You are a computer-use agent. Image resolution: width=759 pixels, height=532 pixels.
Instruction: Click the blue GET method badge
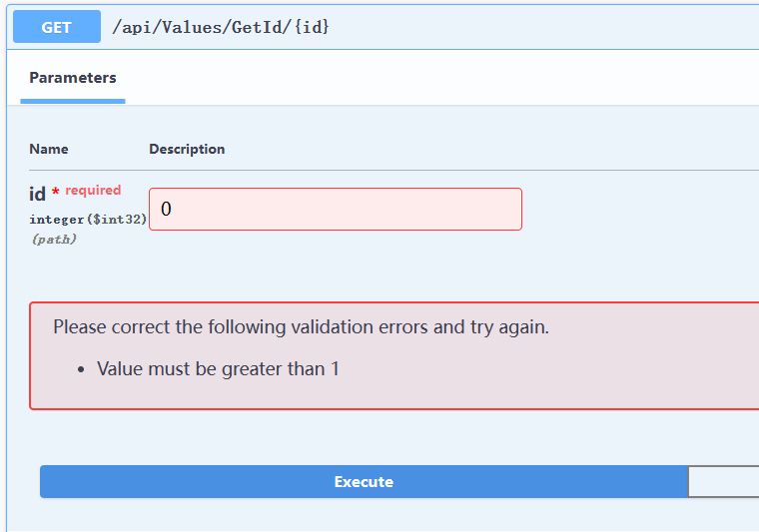(x=57, y=27)
